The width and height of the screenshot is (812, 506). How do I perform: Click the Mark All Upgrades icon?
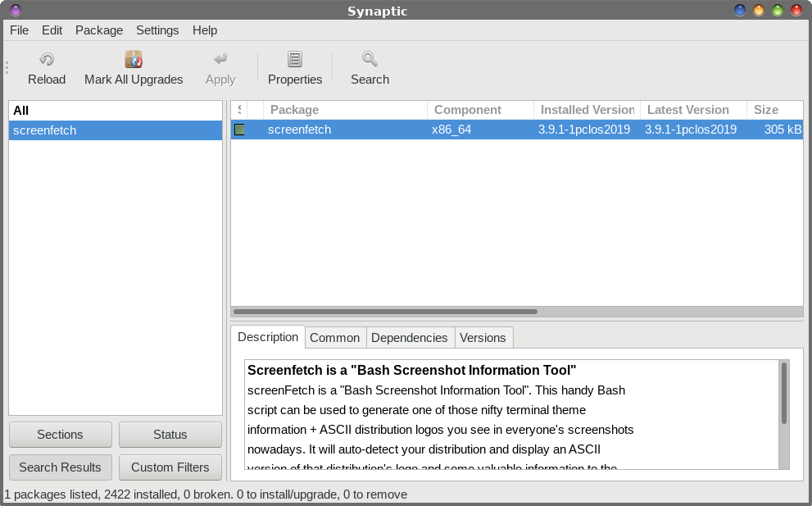[134, 59]
